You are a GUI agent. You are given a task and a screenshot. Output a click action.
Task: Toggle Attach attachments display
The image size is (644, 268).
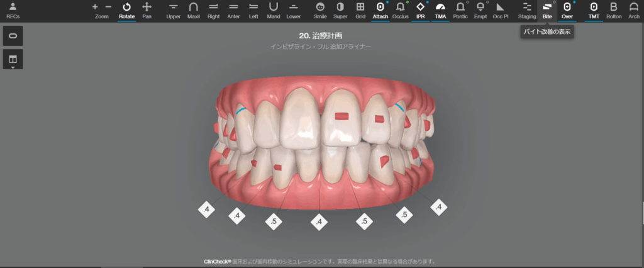click(380, 11)
